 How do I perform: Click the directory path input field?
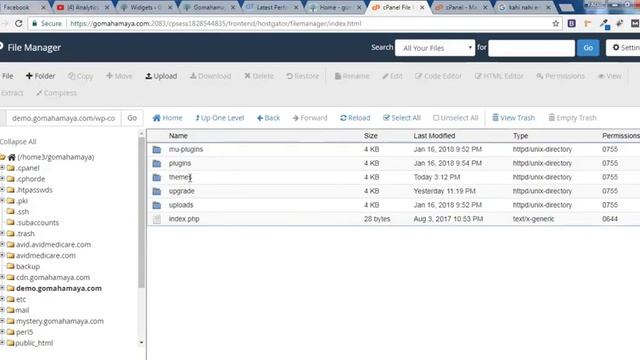click(x=63, y=118)
